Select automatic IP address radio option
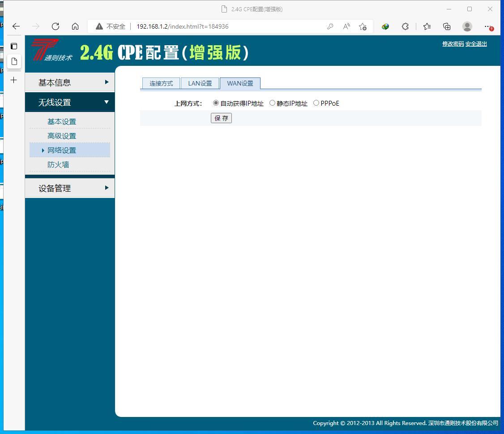The width and height of the screenshot is (504, 434). coord(216,103)
